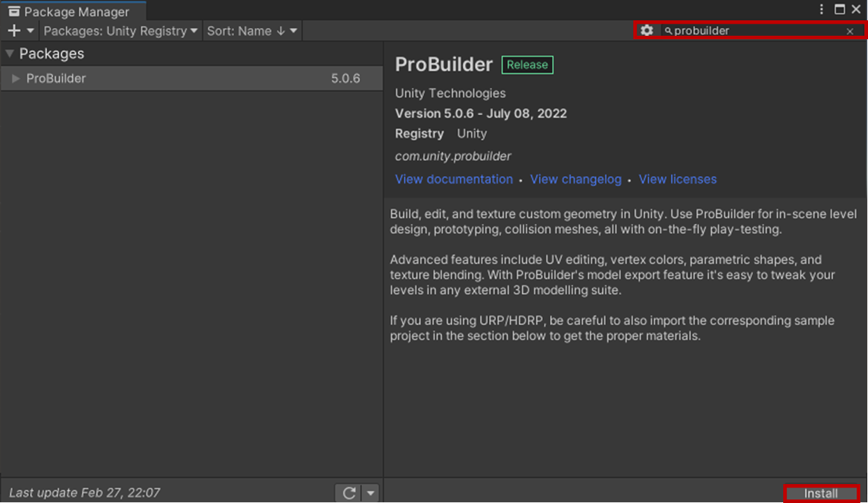Click the Release tag label
This screenshot has height=503, width=868.
pos(528,65)
